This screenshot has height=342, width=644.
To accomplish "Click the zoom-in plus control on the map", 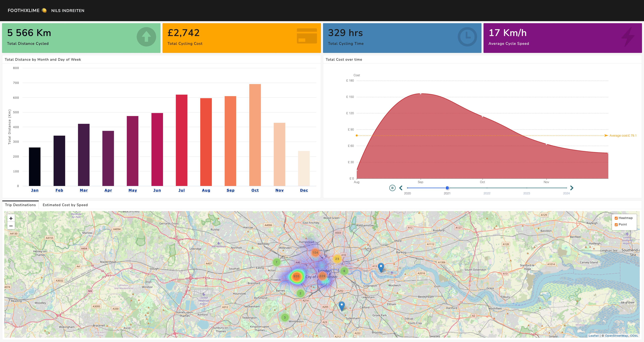I will click(11, 218).
